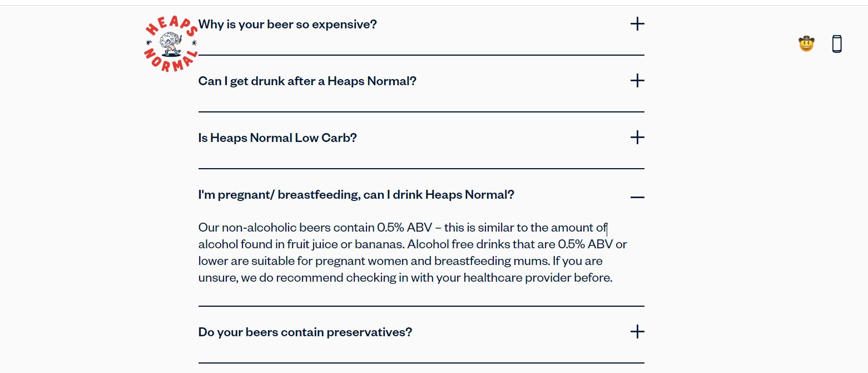Select the 'Is Heaps Normal Low Carb?' heading
Screen dimensions: 868x373
point(277,137)
